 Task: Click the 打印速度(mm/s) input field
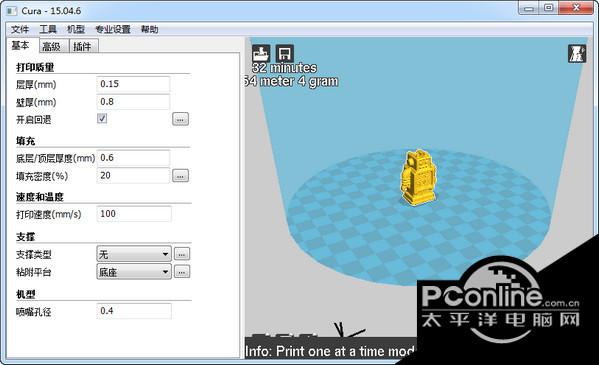point(134,214)
